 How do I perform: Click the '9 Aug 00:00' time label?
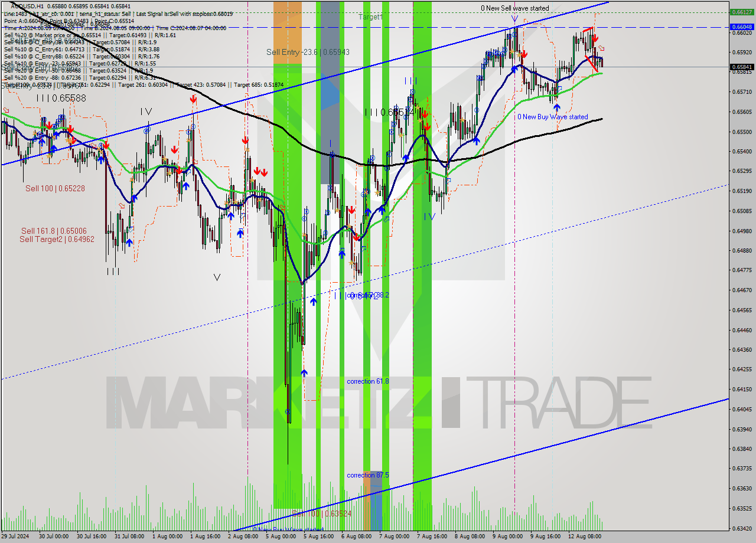coord(507,537)
